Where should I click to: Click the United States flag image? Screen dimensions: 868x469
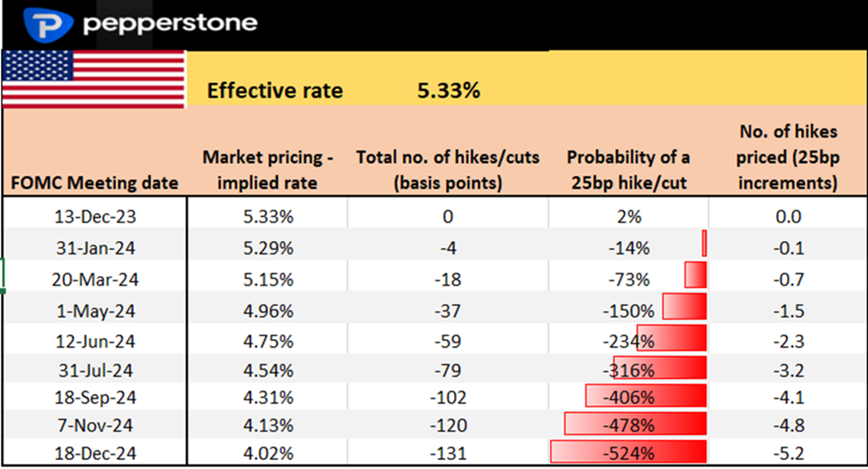[x=93, y=78]
